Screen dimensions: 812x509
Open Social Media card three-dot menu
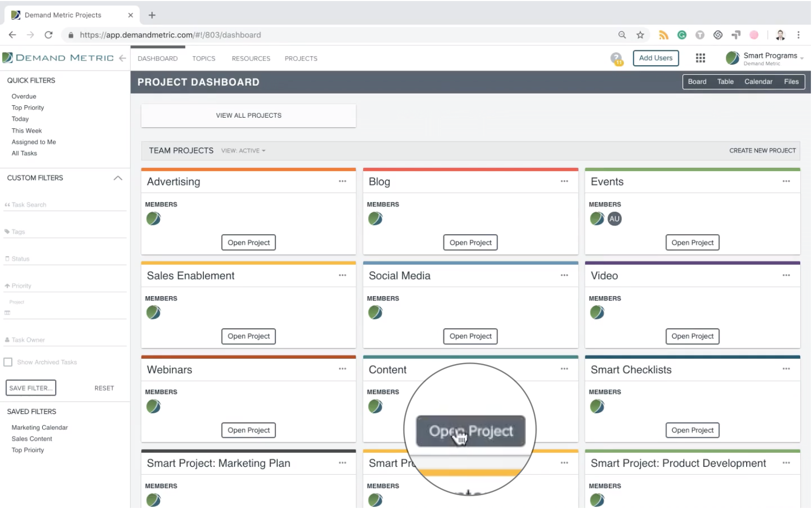point(564,275)
